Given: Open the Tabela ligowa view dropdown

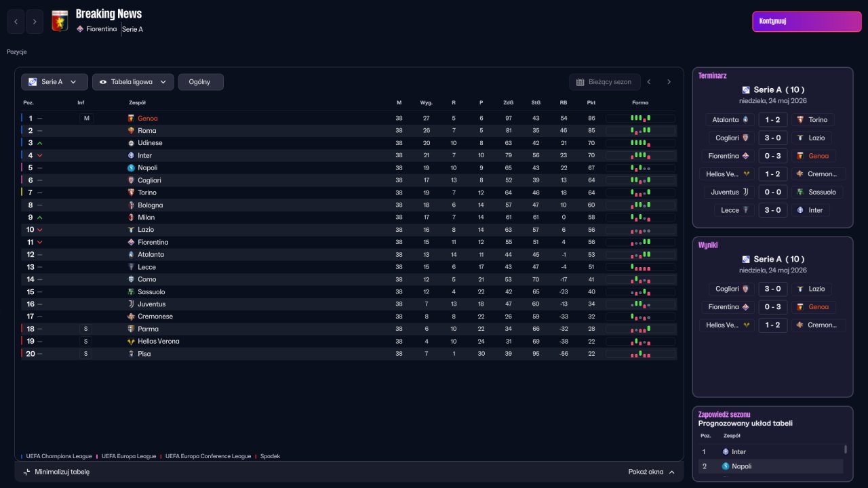Looking at the screenshot, I should coord(133,82).
